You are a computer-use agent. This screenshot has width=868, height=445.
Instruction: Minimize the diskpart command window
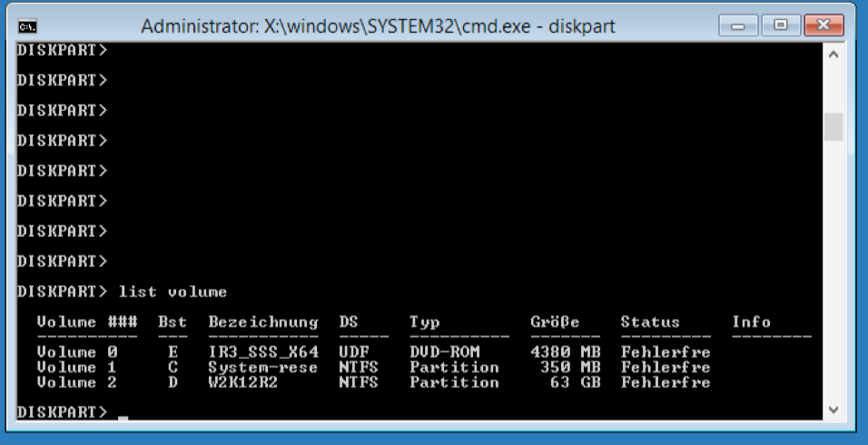[738, 25]
